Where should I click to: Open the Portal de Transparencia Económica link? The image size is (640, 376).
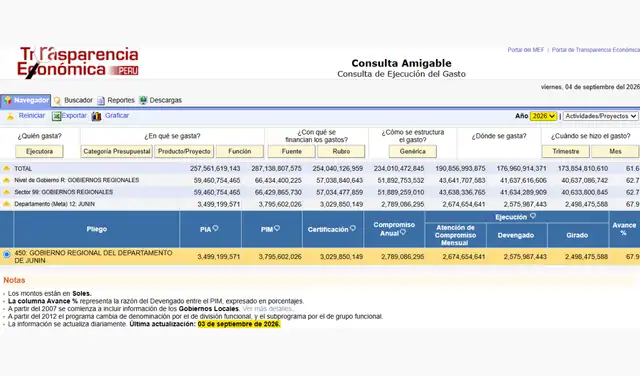[596, 50]
